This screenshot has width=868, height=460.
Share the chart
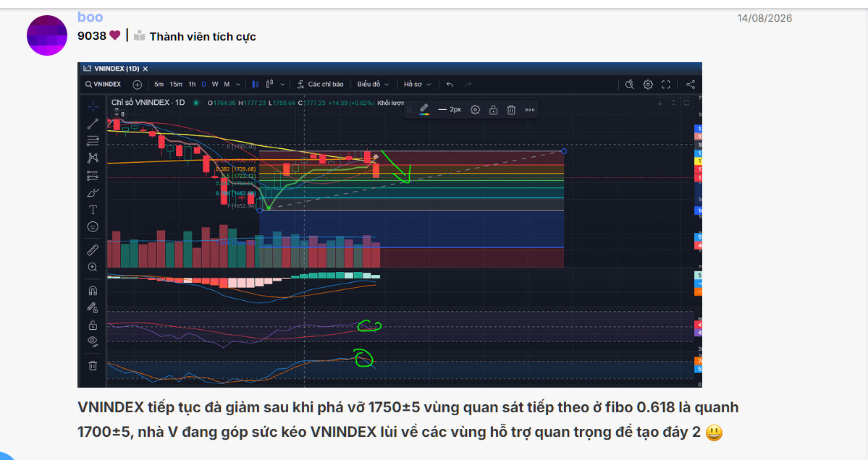coord(691,84)
